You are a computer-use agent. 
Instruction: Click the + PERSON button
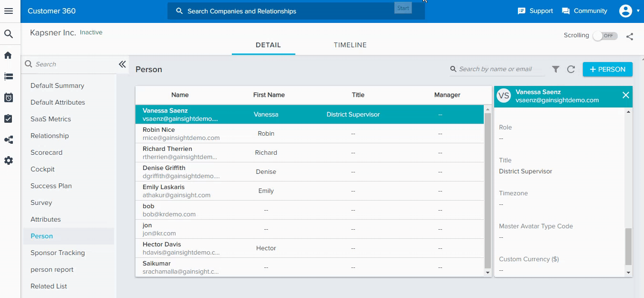click(607, 69)
